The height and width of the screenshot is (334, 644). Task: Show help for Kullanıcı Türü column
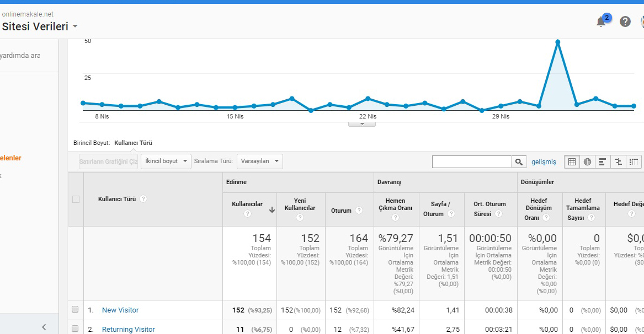pos(143,199)
